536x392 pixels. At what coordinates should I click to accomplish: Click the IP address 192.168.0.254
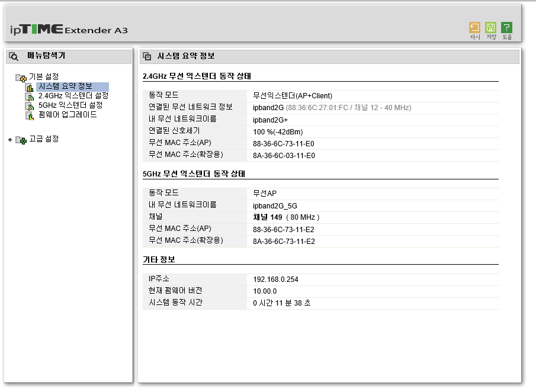coord(276,279)
